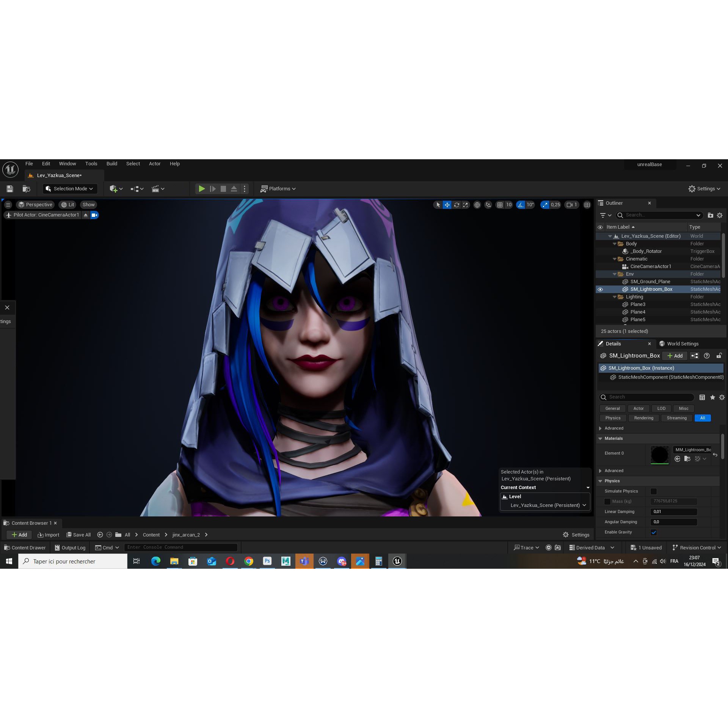Activate the Rotate gizmo tool

(x=457, y=205)
